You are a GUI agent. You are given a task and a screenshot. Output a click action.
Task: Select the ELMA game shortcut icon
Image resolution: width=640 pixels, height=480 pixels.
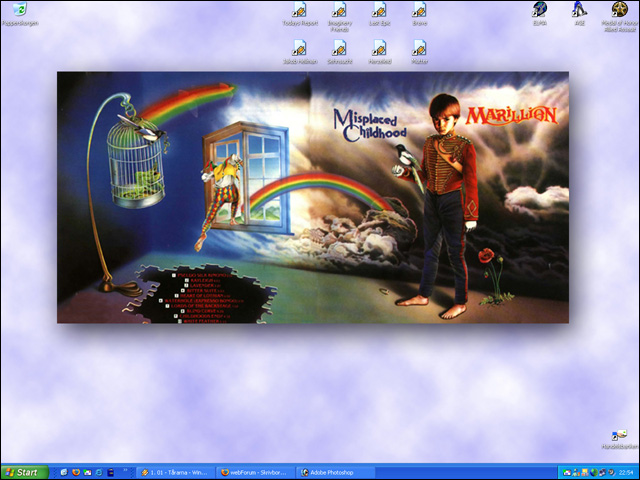pyautogui.click(x=540, y=14)
